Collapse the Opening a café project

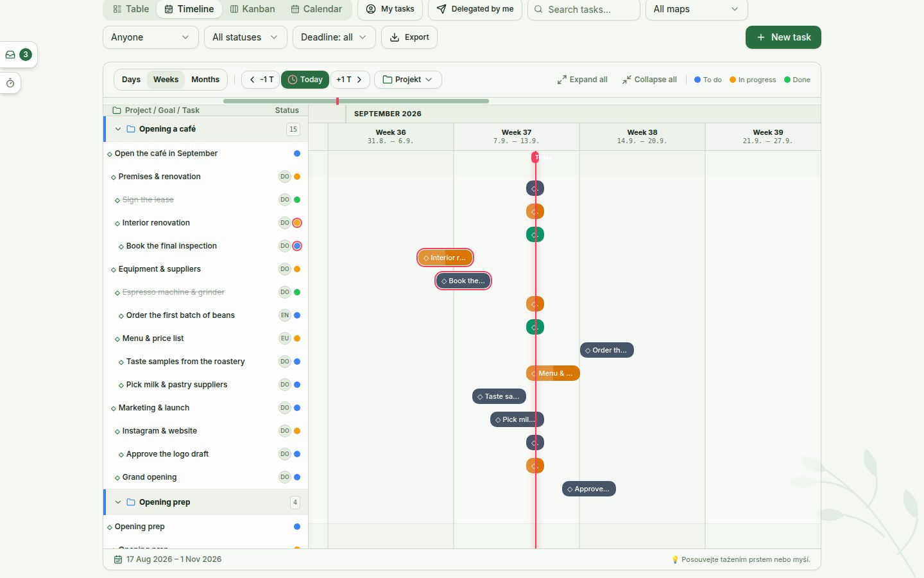(x=118, y=129)
